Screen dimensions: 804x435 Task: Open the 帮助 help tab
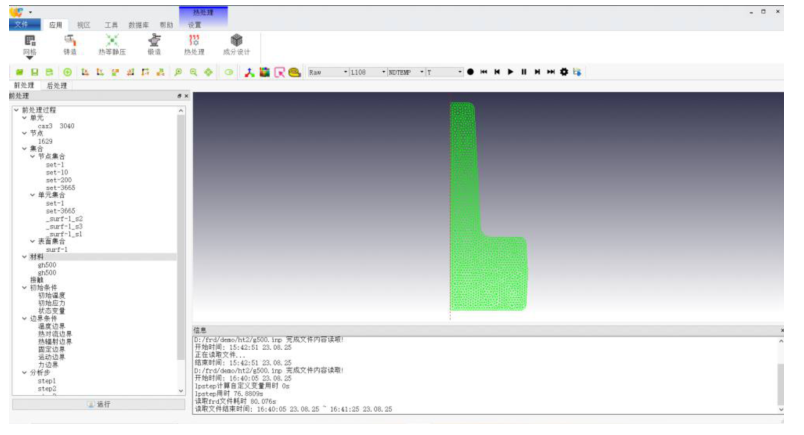point(166,25)
